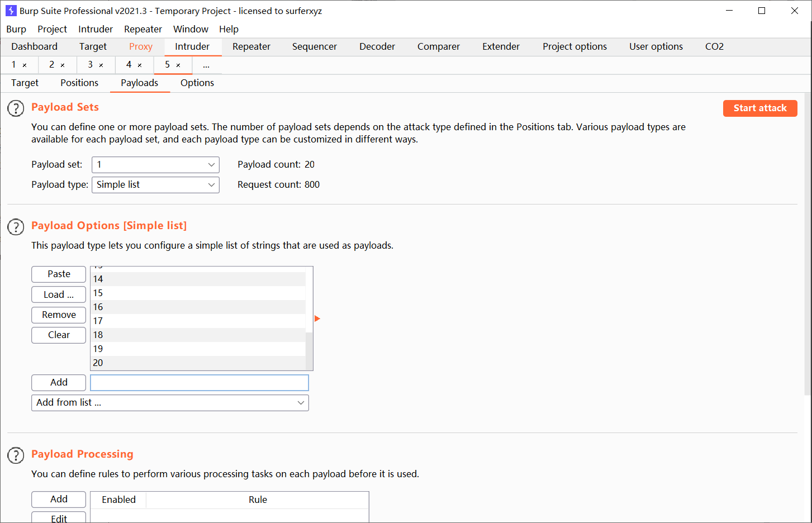Click the Load ... button
The width and height of the screenshot is (812, 523).
(x=59, y=295)
